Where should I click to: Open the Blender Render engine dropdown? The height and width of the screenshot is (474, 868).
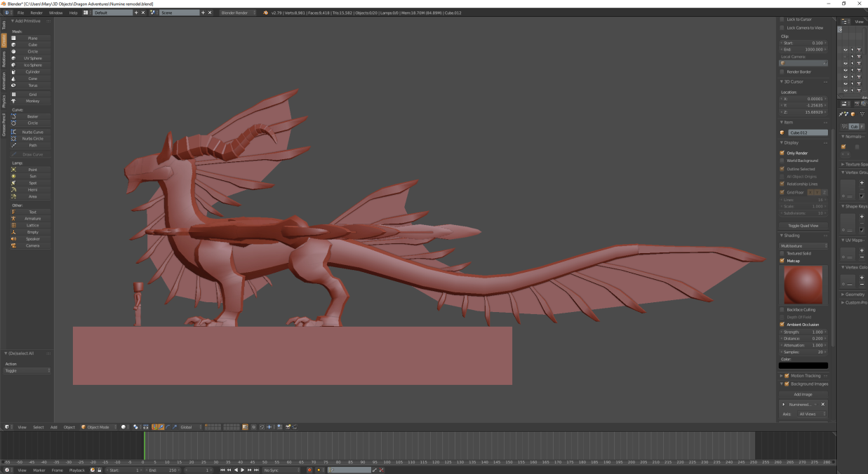(x=239, y=13)
